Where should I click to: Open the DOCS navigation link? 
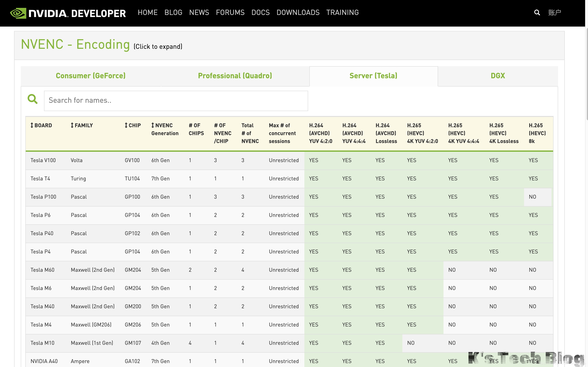(x=260, y=13)
